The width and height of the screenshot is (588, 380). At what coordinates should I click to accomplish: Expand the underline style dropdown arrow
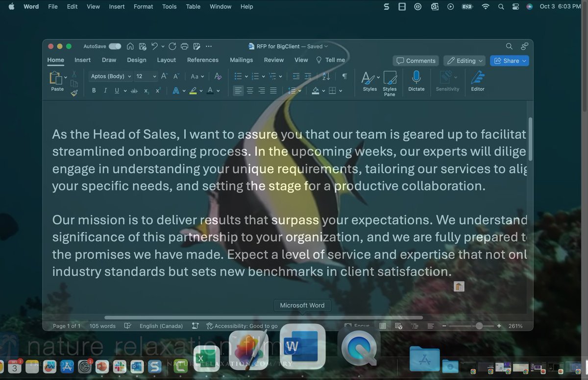point(125,91)
